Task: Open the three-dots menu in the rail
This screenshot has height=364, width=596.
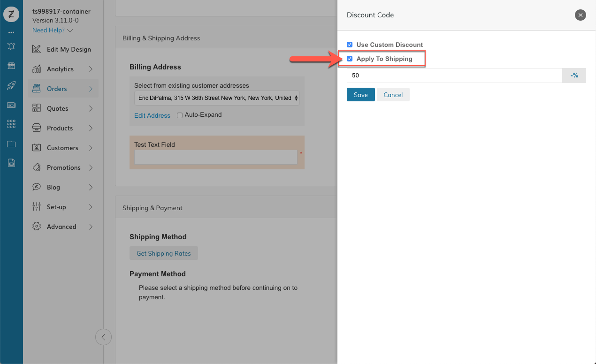Action: [11, 32]
